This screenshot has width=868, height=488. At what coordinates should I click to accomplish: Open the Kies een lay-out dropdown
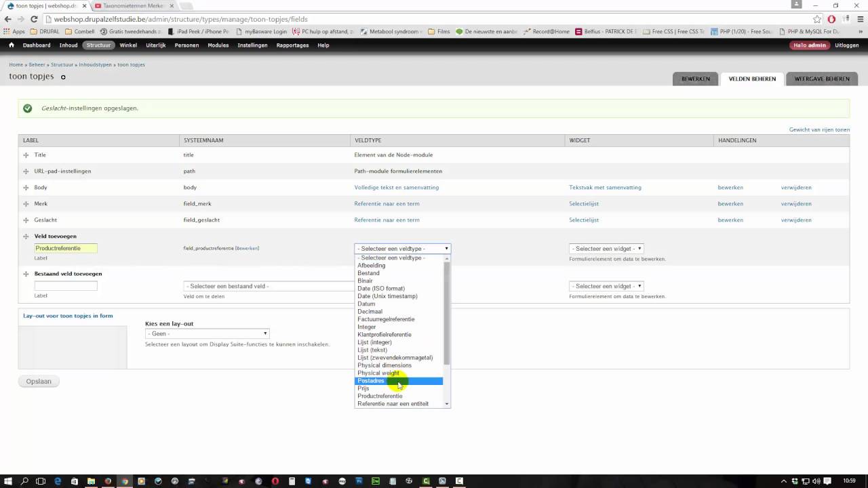pos(207,333)
